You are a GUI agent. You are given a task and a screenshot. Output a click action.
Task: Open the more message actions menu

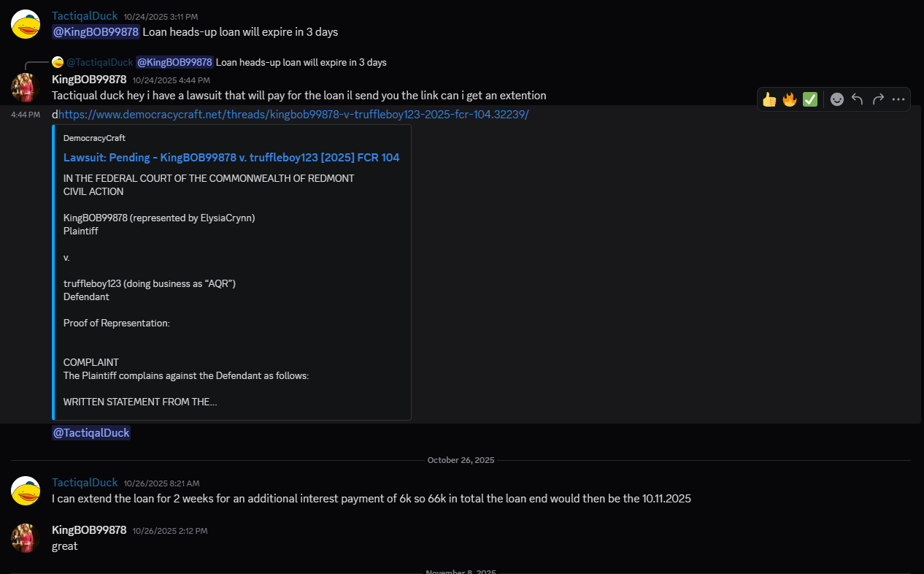pyautogui.click(x=898, y=99)
